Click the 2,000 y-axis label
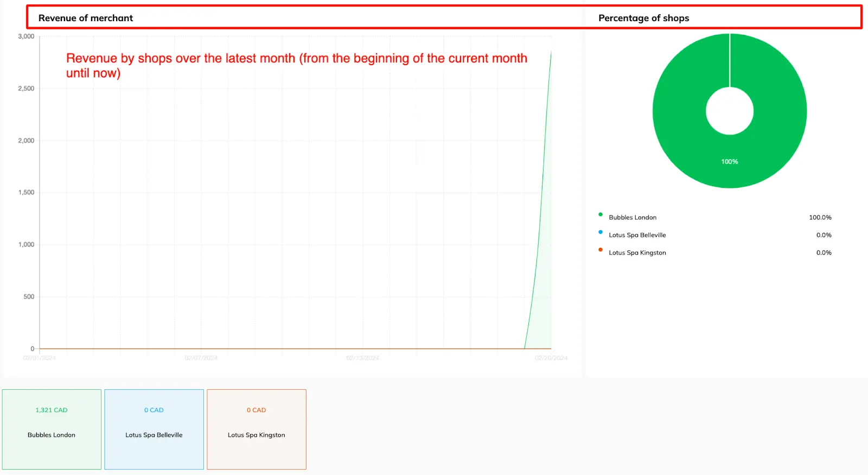This screenshot has height=475, width=868. coord(26,141)
